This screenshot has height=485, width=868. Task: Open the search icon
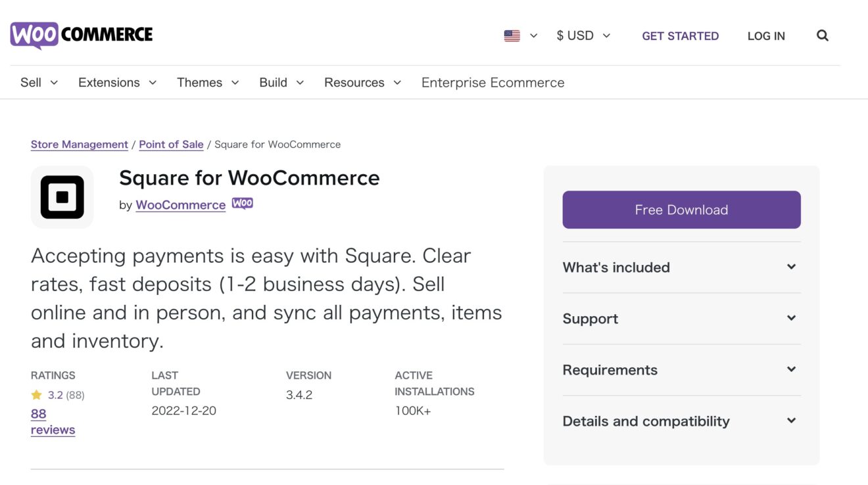click(x=822, y=36)
